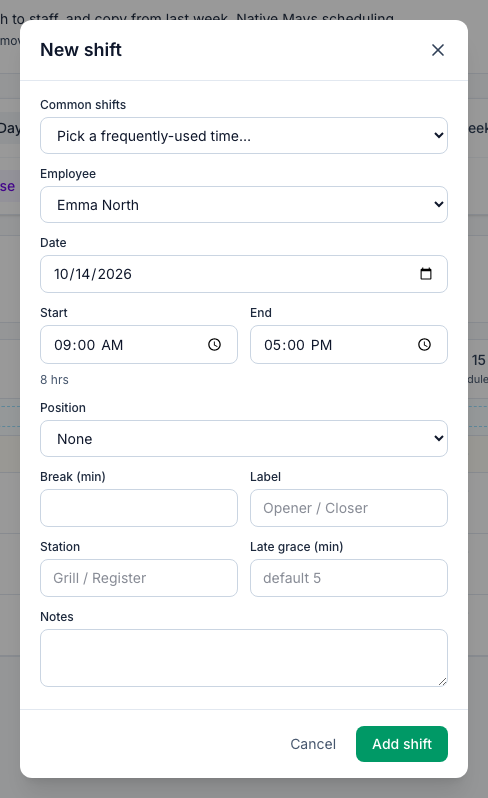Open the date picker calendar icon
The width and height of the screenshot is (488, 798).
pos(426,274)
